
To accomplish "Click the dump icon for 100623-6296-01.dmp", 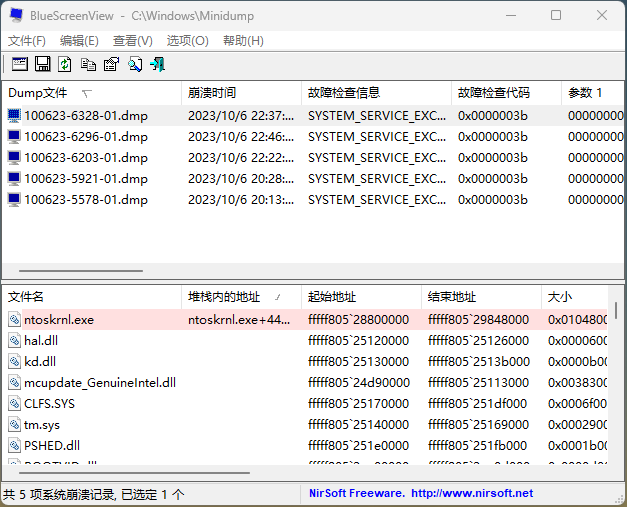I will [x=14, y=137].
